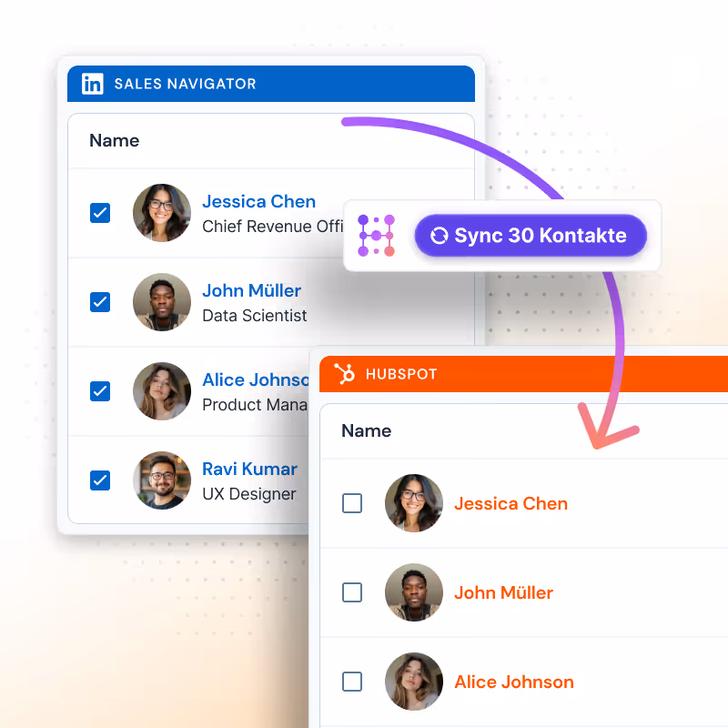Open Alice Johnson's orange HubSpot contact link

514,682
